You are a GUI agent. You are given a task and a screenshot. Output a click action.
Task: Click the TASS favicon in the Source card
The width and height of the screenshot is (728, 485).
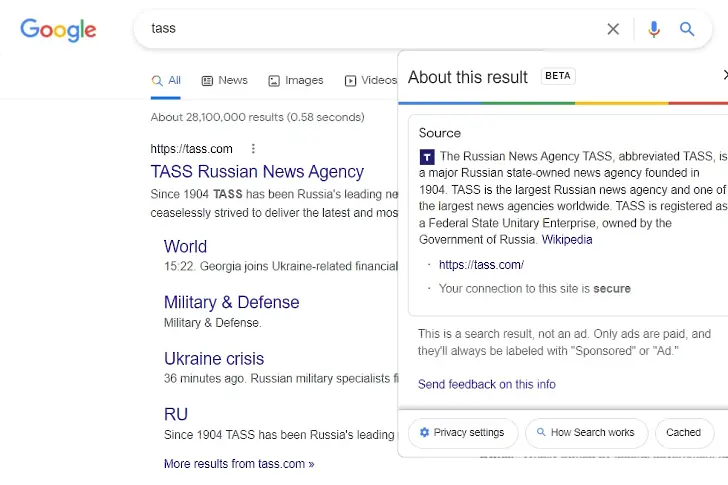point(427,157)
